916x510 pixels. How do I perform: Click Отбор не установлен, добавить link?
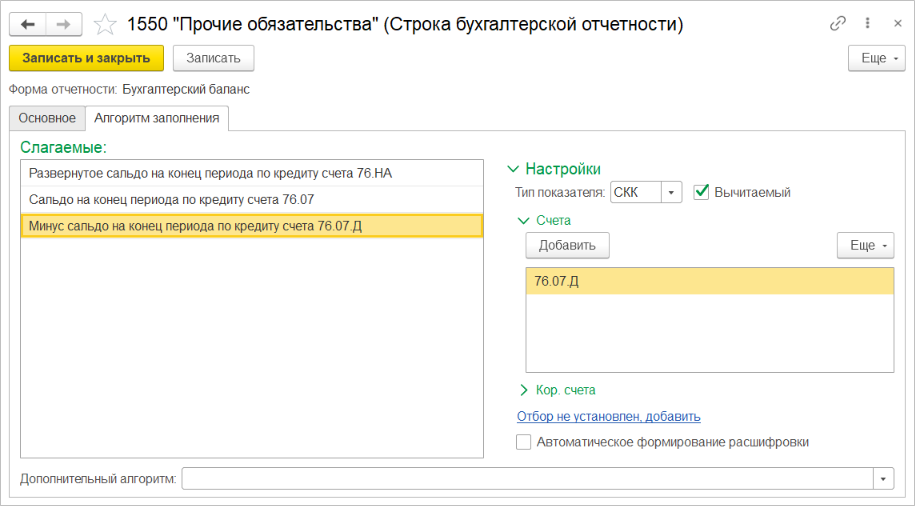608,416
